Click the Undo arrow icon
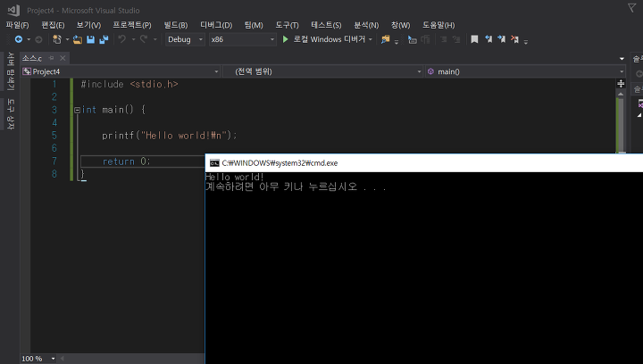Viewport: 643px width, 364px height. [x=122, y=39]
